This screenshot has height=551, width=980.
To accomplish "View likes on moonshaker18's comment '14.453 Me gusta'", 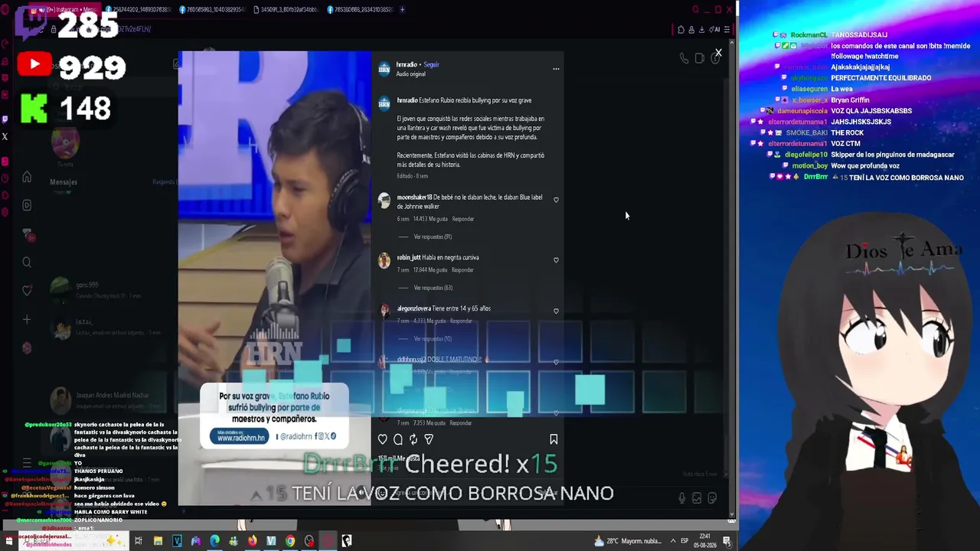I will click(x=431, y=219).
